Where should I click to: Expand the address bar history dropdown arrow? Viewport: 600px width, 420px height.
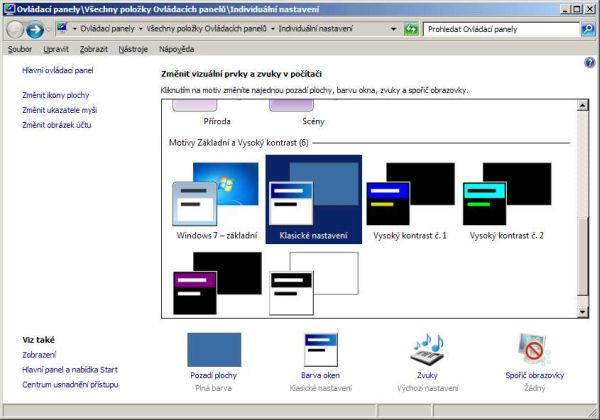(x=393, y=29)
